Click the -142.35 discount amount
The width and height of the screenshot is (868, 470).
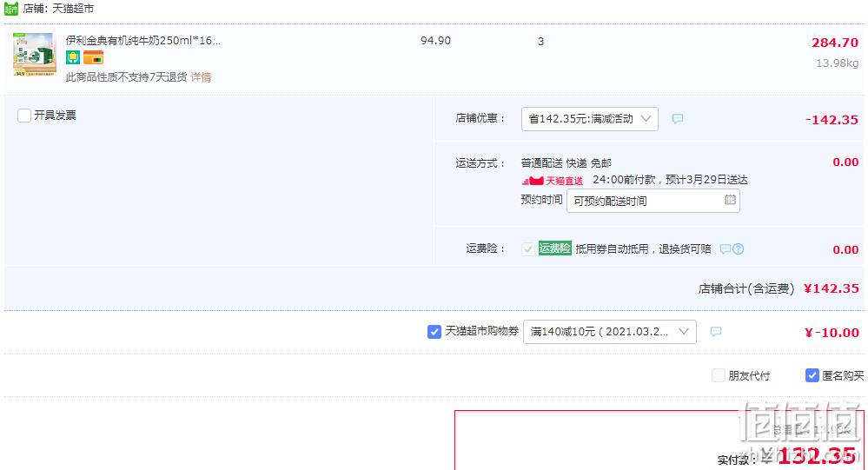(x=832, y=120)
